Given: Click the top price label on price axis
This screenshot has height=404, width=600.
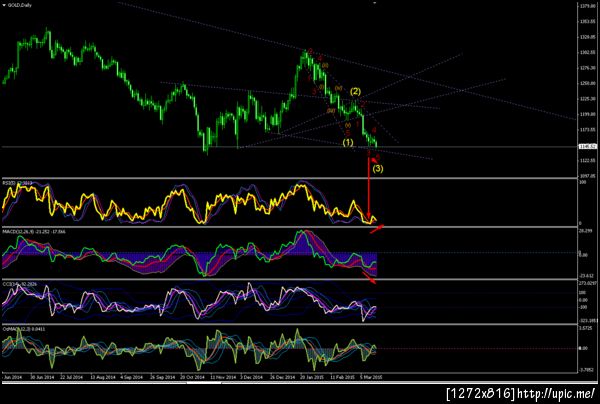Looking at the screenshot, I should [588, 6].
